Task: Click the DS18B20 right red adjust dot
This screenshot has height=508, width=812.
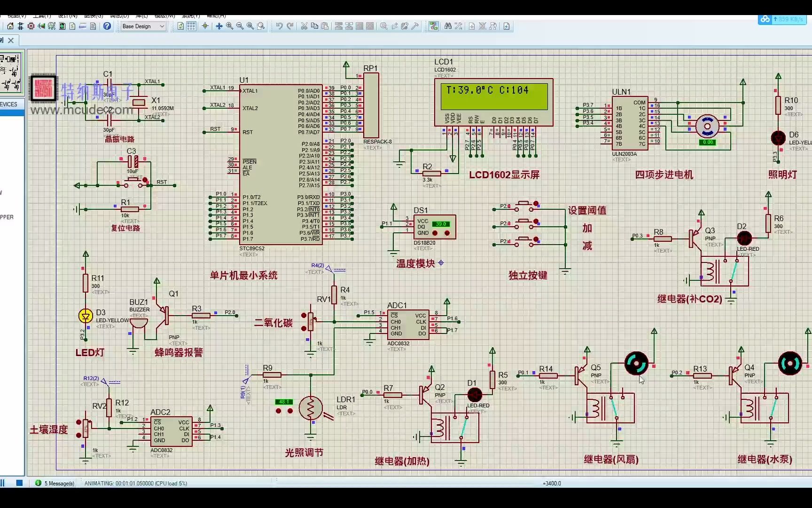Action: click(x=447, y=233)
